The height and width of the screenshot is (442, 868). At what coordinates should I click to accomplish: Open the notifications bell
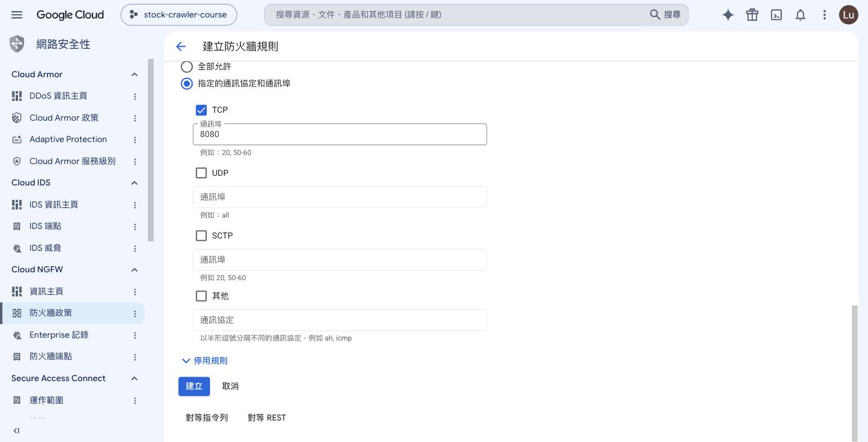point(800,15)
